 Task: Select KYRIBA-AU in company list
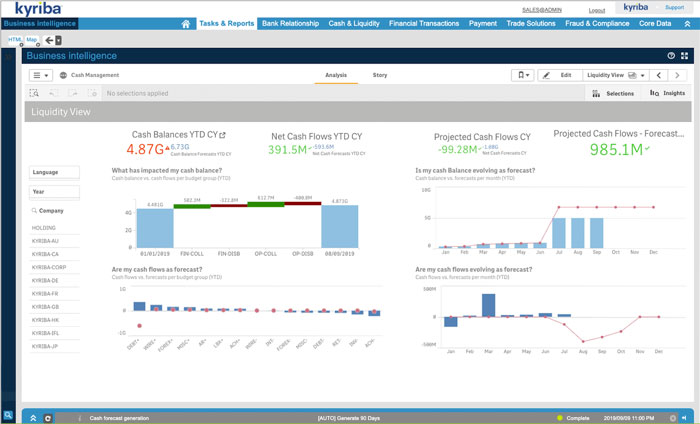(54, 241)
